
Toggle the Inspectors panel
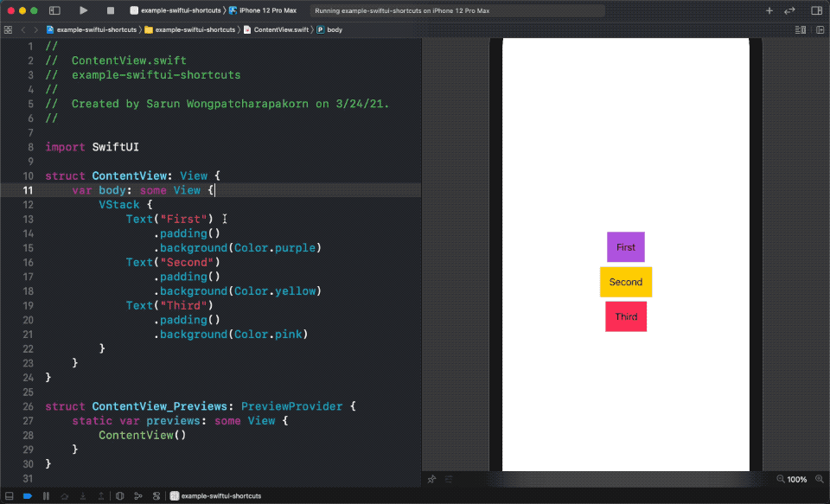click(817, 10)
